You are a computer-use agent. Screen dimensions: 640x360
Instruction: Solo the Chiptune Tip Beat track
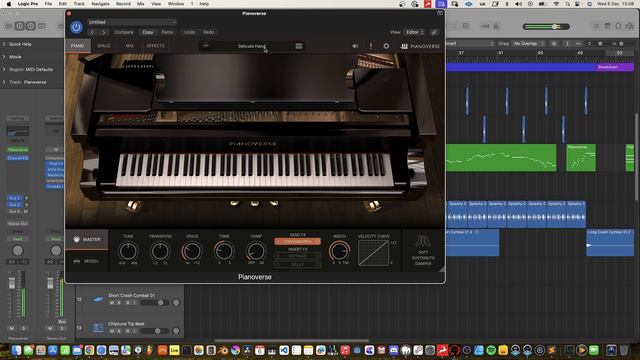tap(119, 331)
